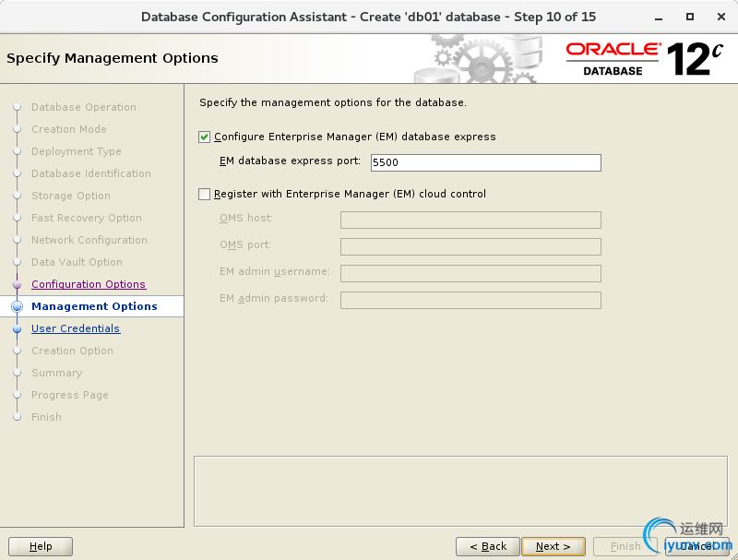Click the OMS host input field
The width and height of the screenshot is (738, 560).
[470, 220]
